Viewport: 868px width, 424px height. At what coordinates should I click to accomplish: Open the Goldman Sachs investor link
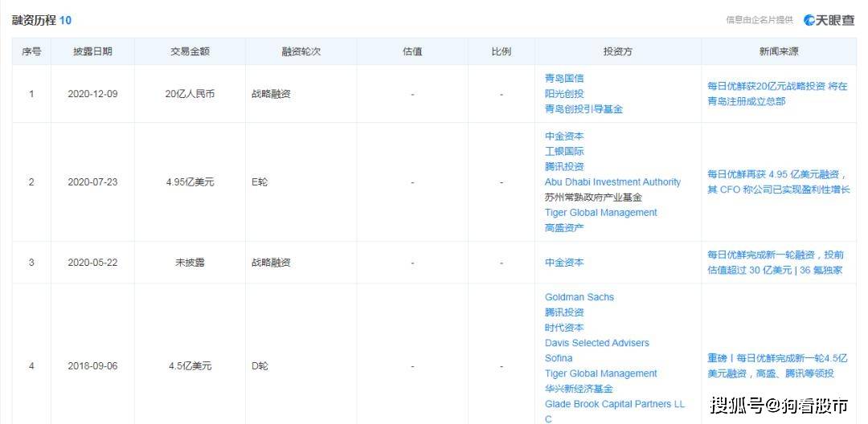[579, 297]
